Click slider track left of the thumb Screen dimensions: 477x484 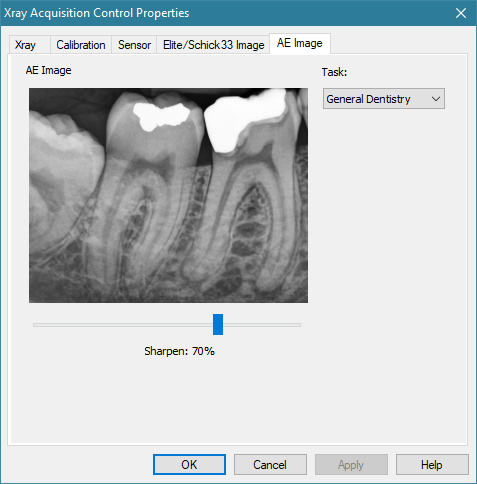click(x=123, y=325)
